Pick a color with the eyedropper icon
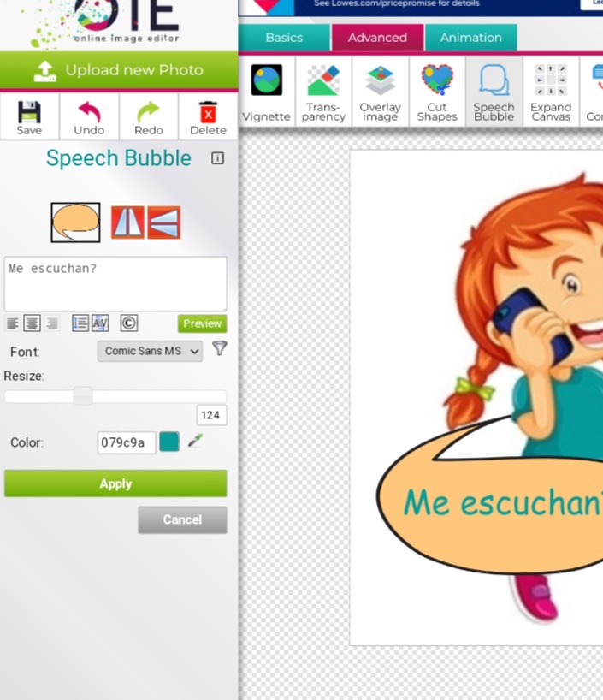Viewport: 603px width, 700px height. click(x=195, y=442)
